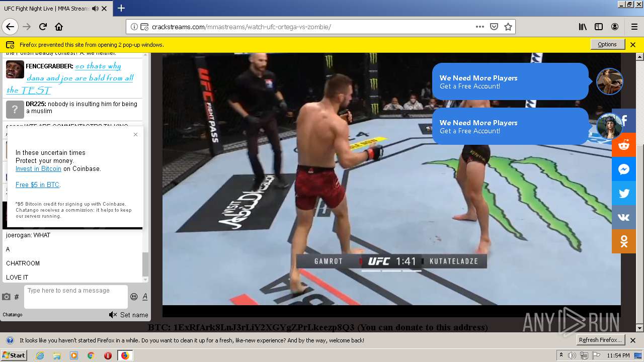Click the pop-up blocked icon in notification bar

10,44
